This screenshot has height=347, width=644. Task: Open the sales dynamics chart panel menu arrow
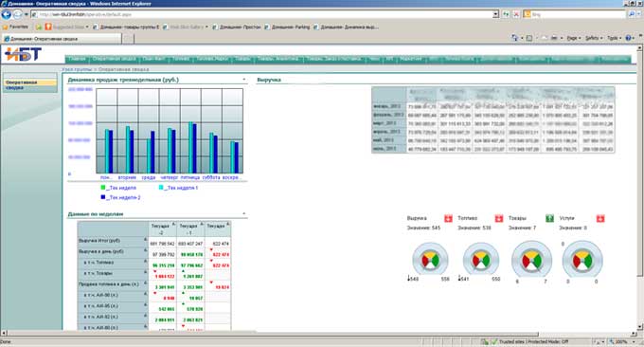coord(244,80)
